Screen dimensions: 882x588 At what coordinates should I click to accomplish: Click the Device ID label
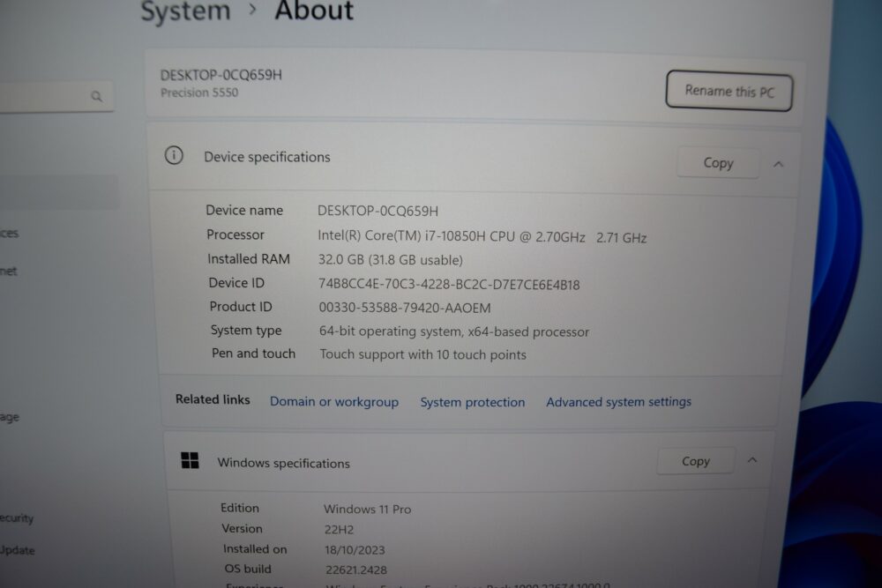tap(236, 283)
